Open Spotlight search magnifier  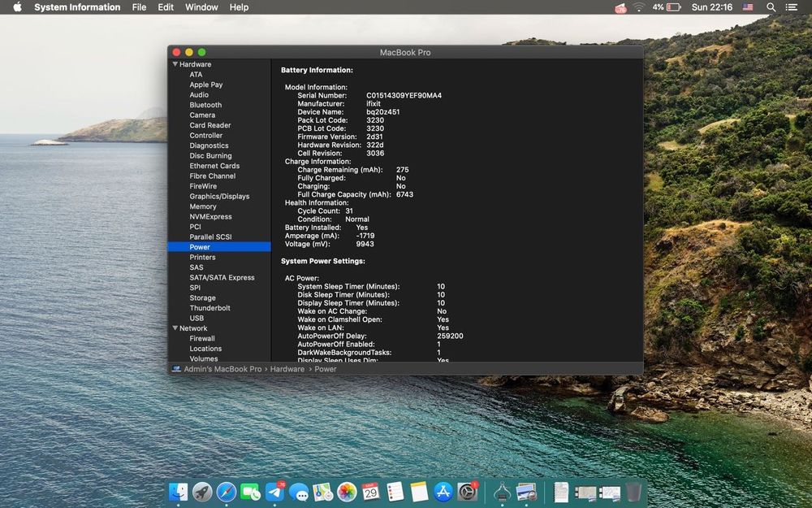pos(771,7)
